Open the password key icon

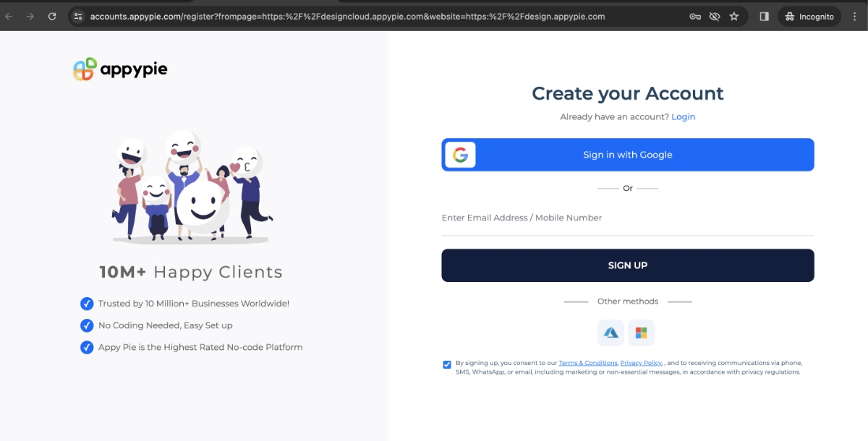pyautogui.click(x=695, y=16)
